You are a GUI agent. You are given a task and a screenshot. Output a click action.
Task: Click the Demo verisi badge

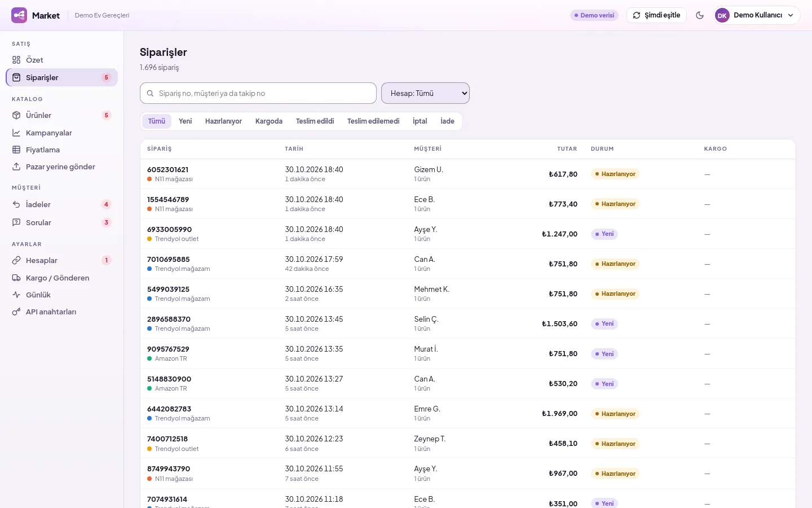594,15
